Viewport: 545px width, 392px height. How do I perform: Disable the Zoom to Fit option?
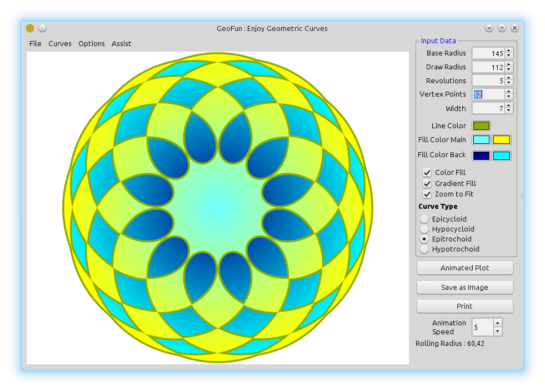[427, 194]
